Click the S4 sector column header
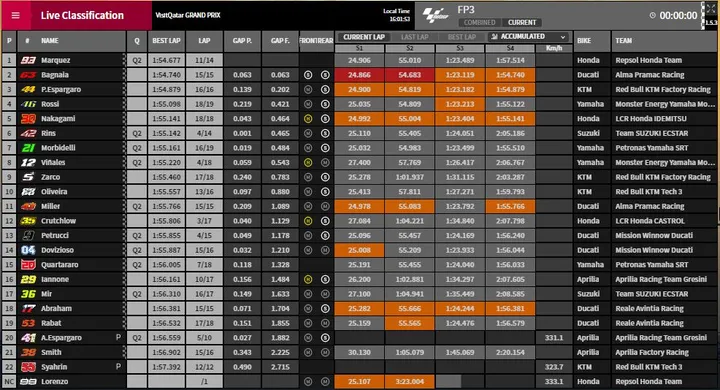This screenshot has width=720, height=390. click(x=510, y=48)
